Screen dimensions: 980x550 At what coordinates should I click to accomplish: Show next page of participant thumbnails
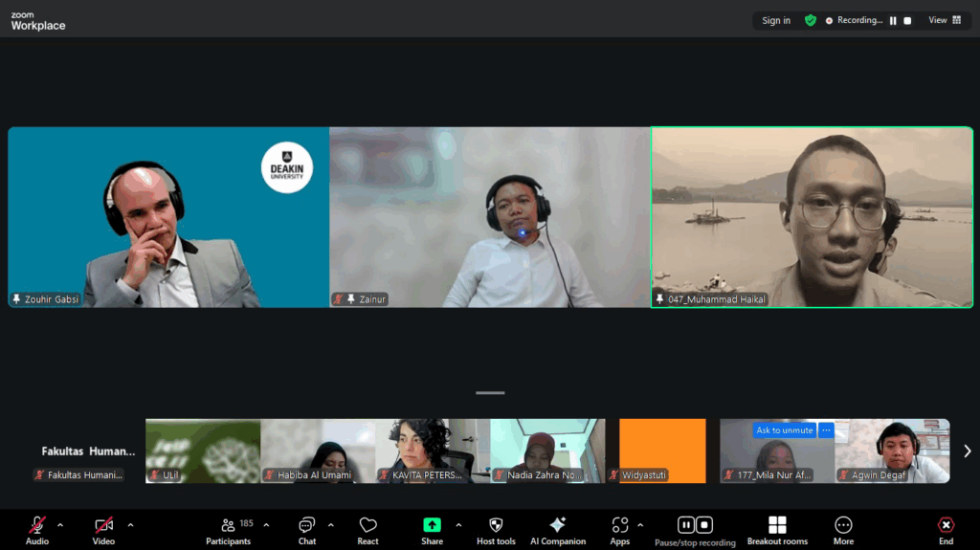point(967,451)
